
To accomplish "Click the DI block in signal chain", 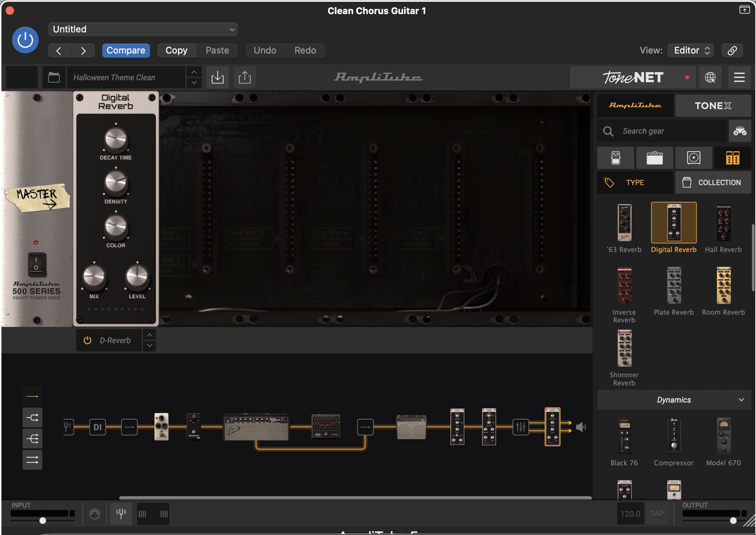I will (x=97, y=427).
